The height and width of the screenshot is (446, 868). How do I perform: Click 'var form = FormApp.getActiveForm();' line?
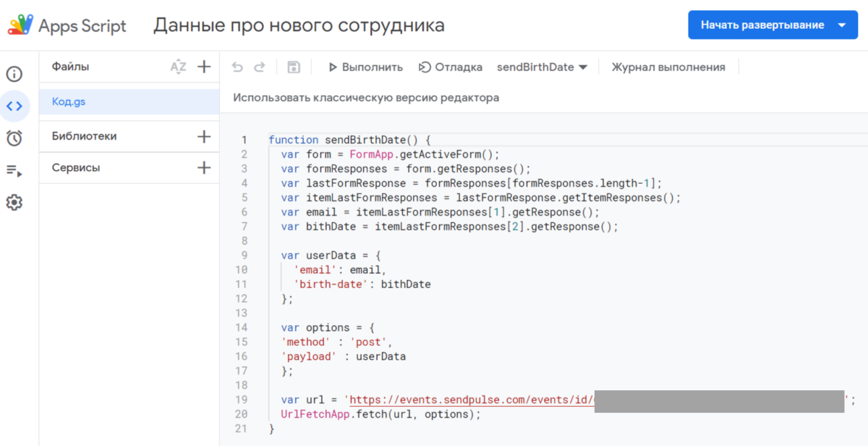(x=391, y=154)
